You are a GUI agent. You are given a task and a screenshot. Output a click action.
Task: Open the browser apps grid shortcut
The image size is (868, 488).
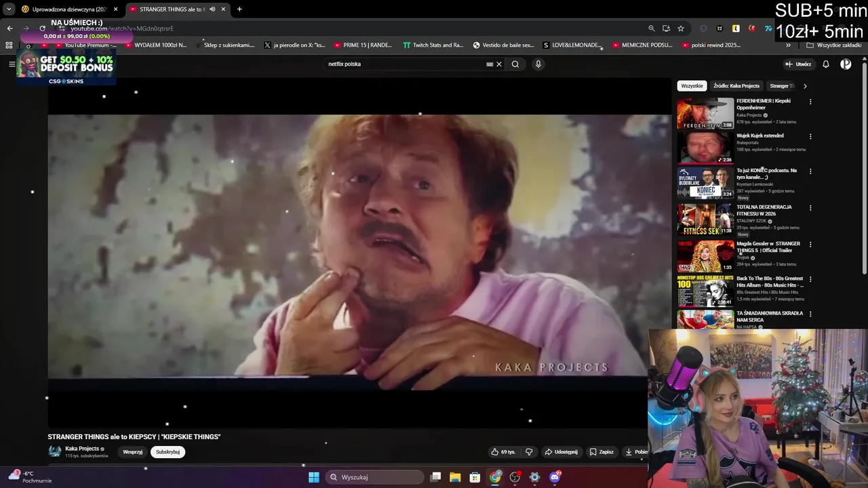point(9,45)
